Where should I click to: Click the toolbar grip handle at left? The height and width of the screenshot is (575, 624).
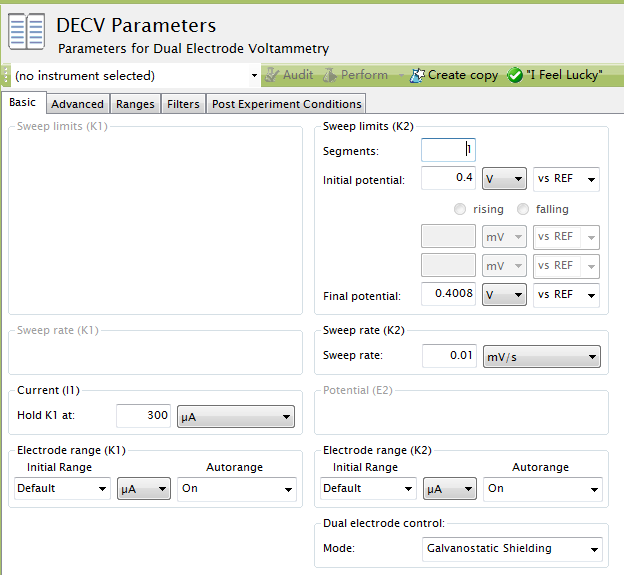(x=6, y=75)
